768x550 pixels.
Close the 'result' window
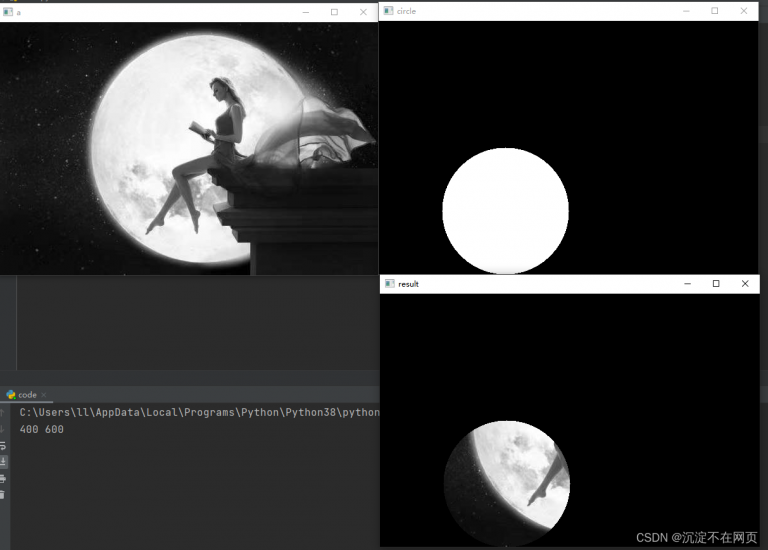tap(745, 284)
